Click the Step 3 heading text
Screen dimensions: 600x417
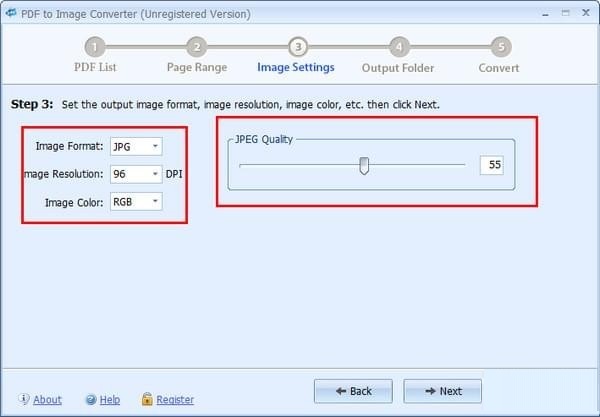(x=32, y=104)
